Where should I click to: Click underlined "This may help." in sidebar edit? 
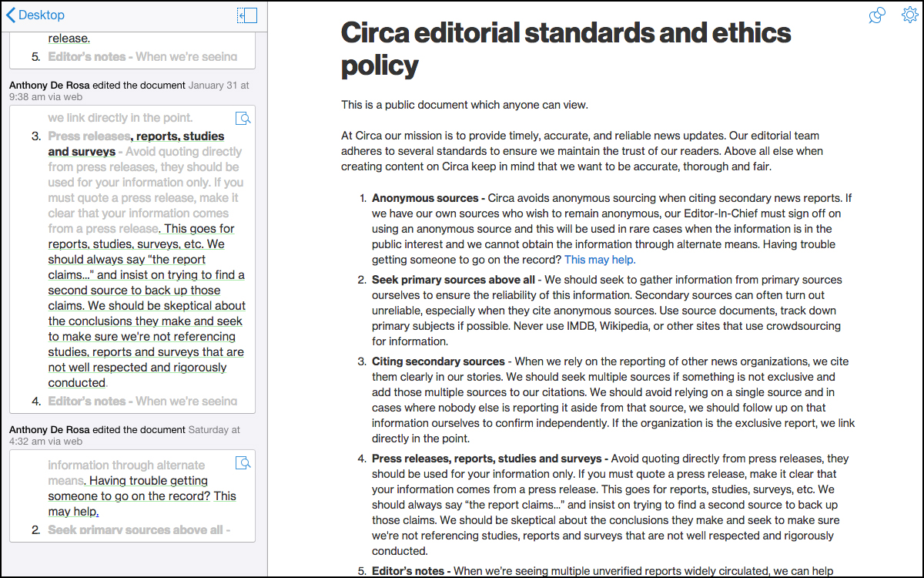(73, 511)
